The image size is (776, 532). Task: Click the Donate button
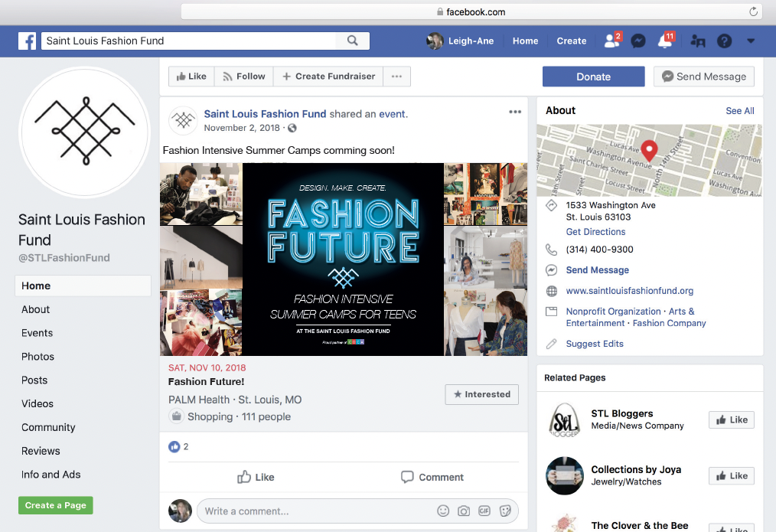coord(593,77)
